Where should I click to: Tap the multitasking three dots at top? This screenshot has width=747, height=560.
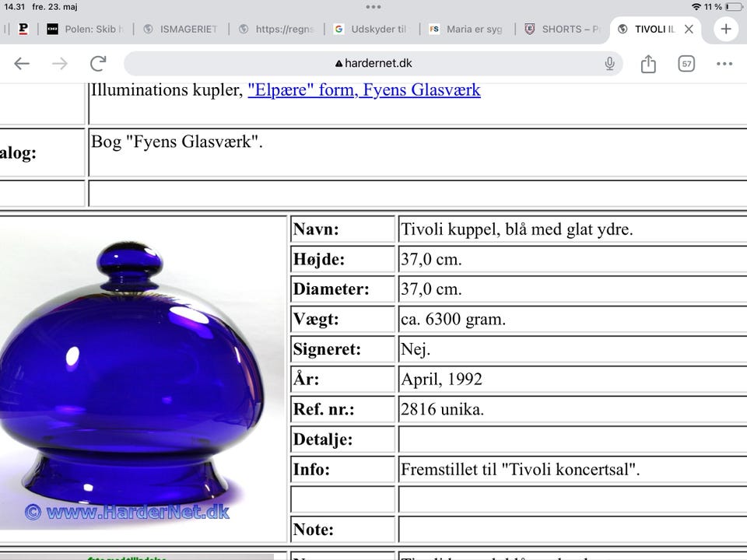(x=373, y=7)
